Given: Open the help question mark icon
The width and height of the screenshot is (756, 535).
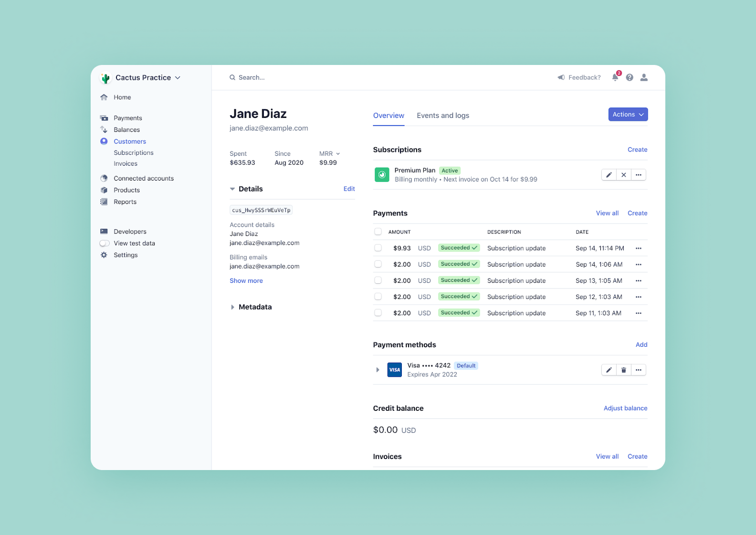Looking at the screenshot, I should pos(630,77).
